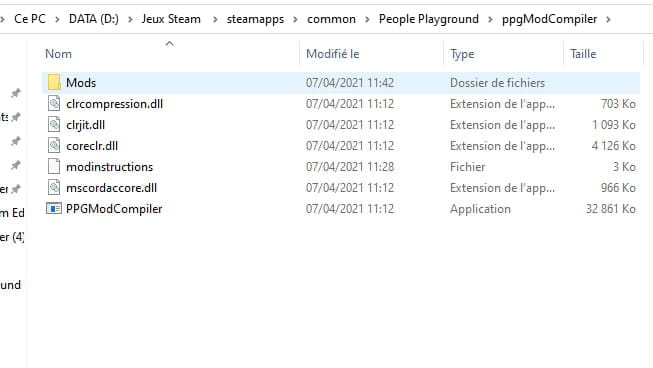Select the modinstructions file name

(x=110, y=167)
